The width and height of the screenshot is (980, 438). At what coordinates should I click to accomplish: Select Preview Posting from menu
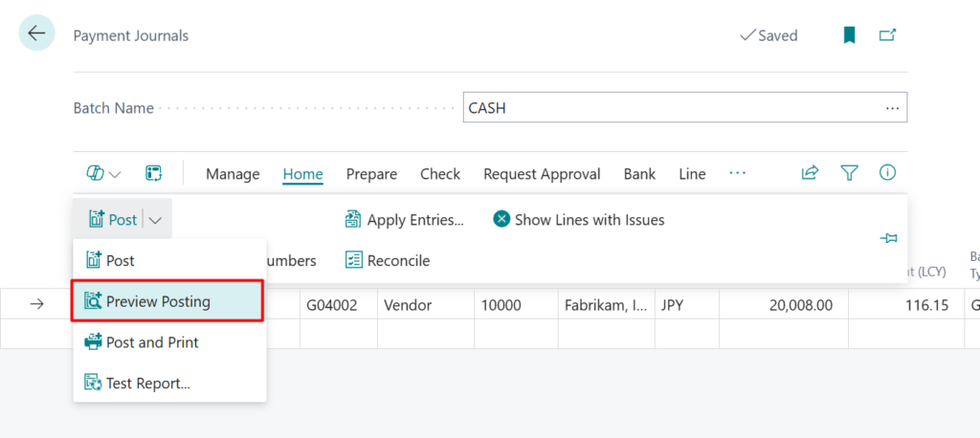[158, 301]
